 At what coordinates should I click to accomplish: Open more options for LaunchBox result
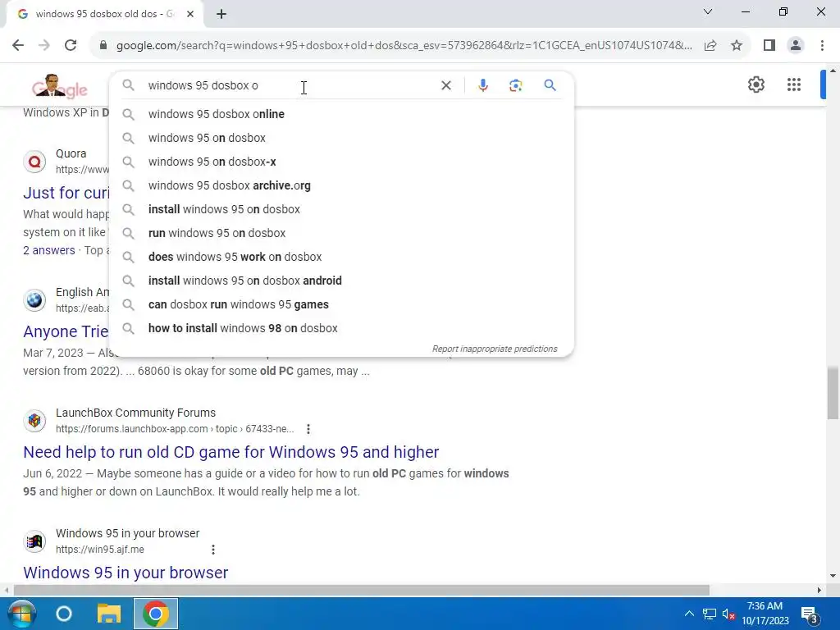click(x=308, y=429)
